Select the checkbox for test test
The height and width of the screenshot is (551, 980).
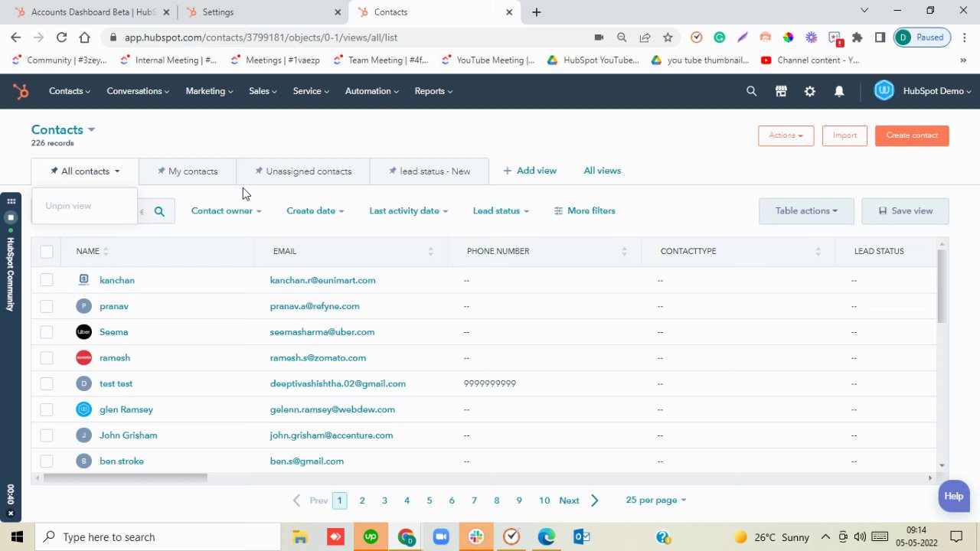(47, 383)
